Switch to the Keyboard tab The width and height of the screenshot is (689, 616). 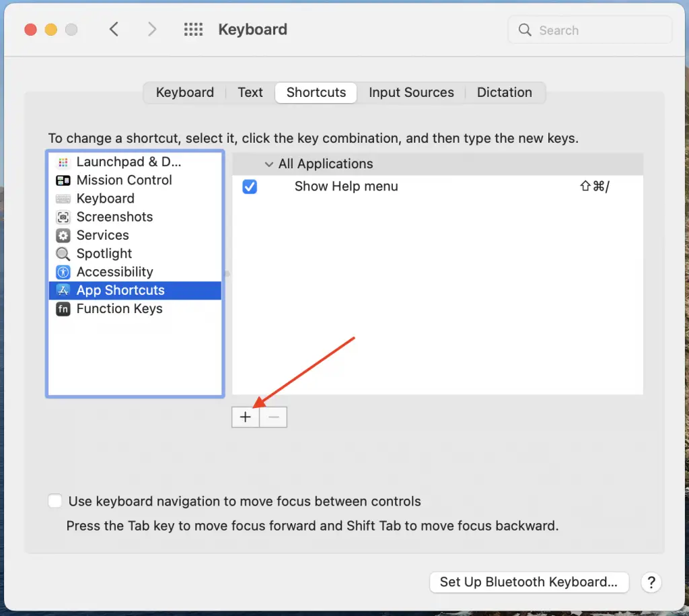tap(185, 92)
